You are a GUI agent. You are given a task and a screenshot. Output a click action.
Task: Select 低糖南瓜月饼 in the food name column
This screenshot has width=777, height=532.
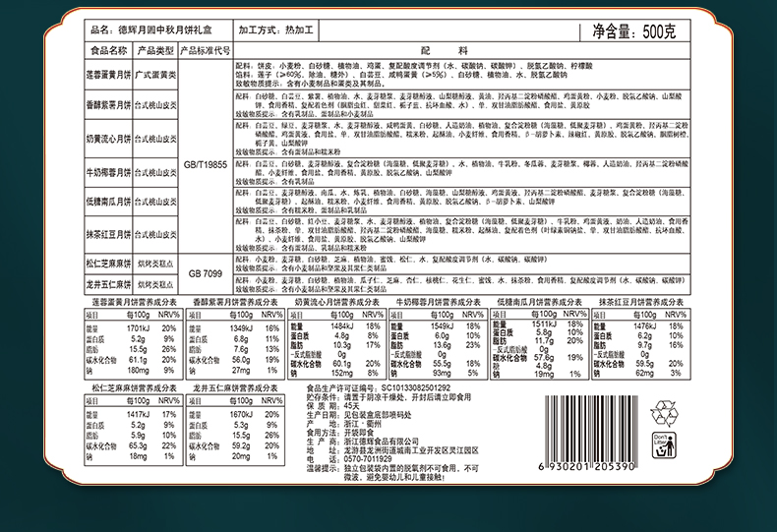pos(108,202)
